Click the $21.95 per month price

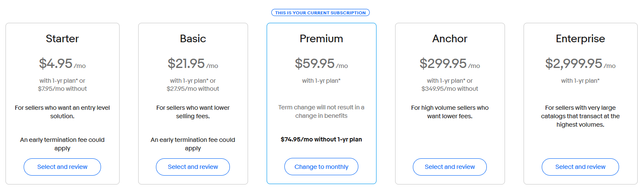[x=186, y=63]
